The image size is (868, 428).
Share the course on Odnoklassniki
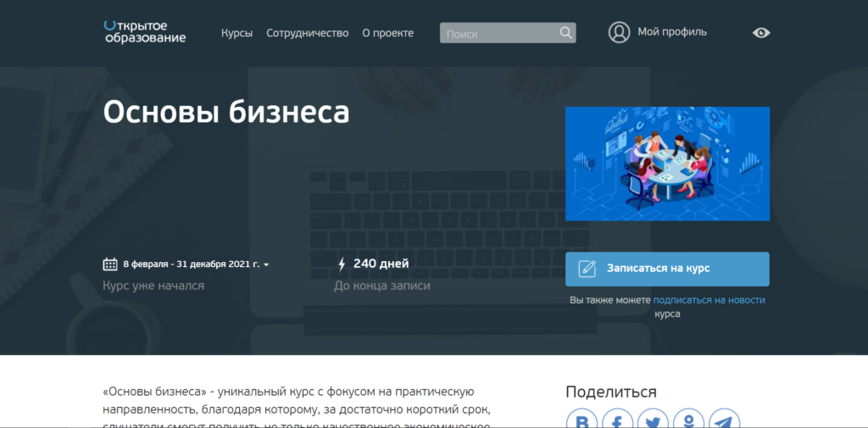687,420
